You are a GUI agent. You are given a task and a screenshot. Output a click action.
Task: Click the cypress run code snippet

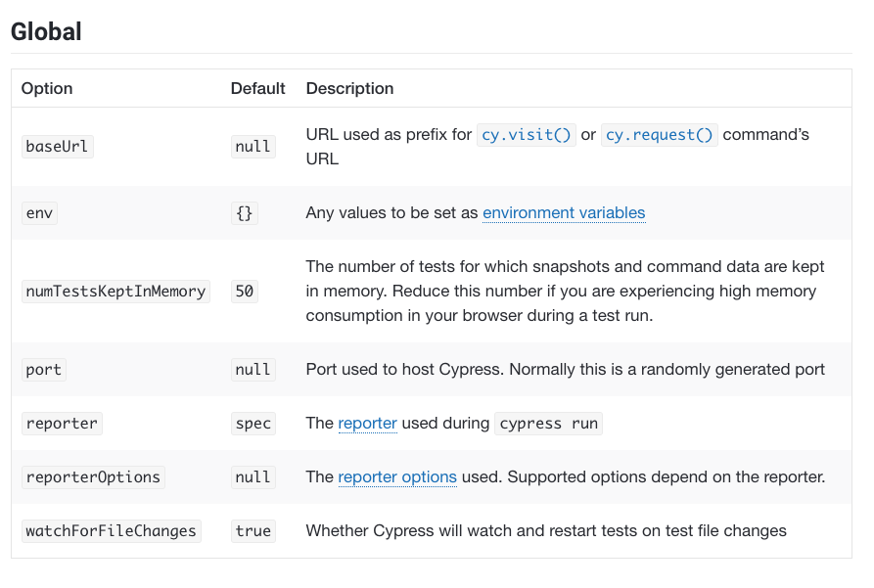(x=548, y=424)
